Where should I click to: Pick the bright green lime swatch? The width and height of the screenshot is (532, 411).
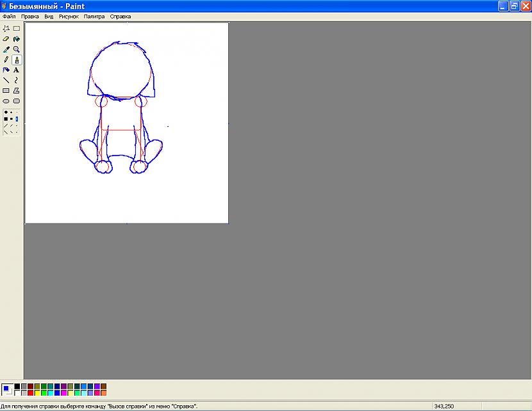[x=44, y=393]
